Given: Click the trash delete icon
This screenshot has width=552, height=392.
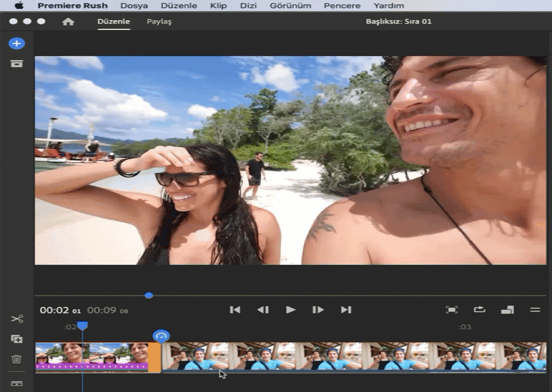Looking at the screenshot, I should (x=17, y=359).
